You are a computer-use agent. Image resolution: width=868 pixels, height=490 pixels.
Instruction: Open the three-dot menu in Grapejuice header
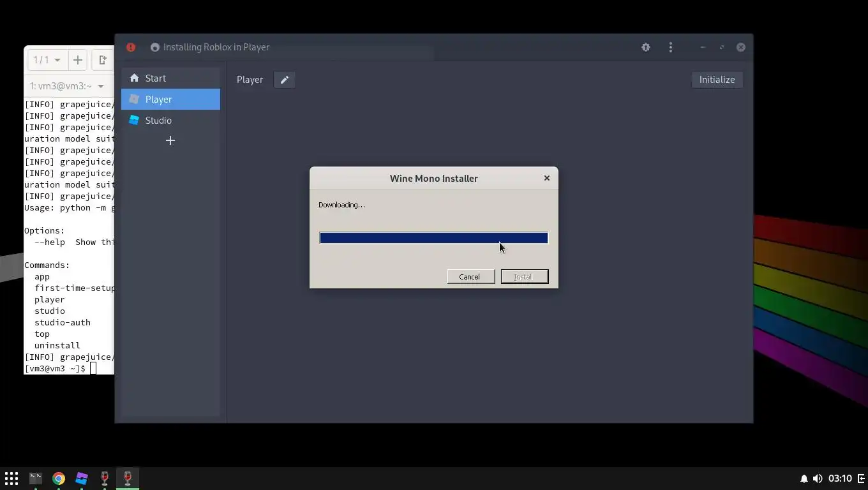(670, 47)
